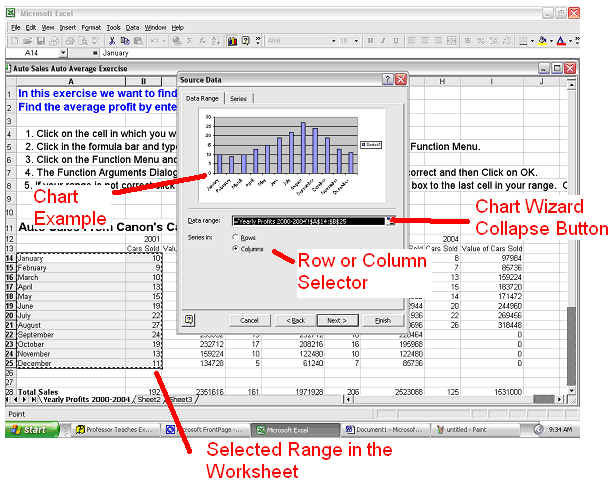The width and height of the screenshot is (616, 483).
Task: Open the Format menu
Action: click(x=90, y=27)
